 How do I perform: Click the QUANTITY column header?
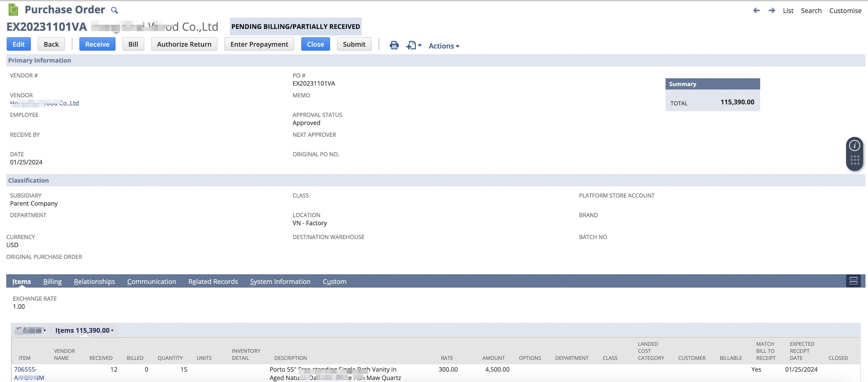tap(170, 358)
